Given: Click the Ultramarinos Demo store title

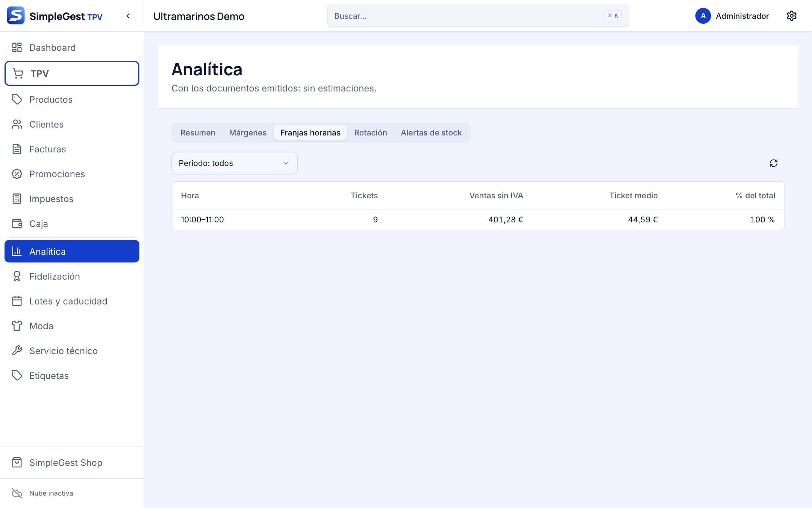Looking at the screenshot, I should (x=199, y=16).
